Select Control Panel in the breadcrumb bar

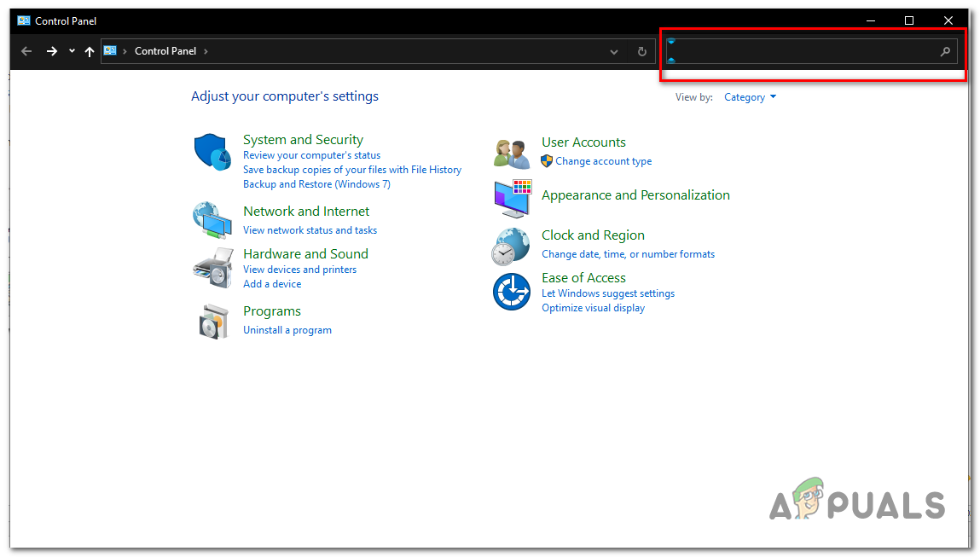165,51
